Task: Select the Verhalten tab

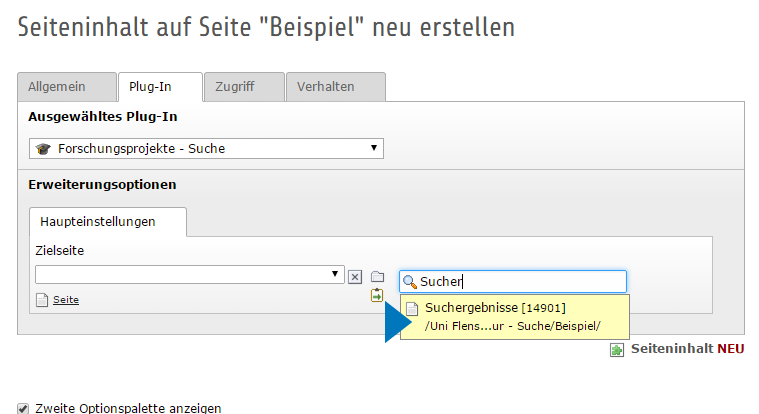Action: (325, 87)
